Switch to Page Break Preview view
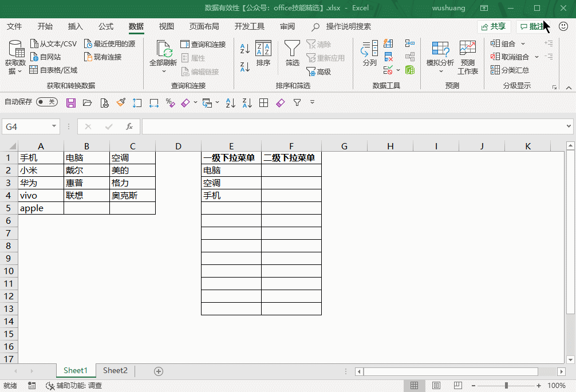 pos(457,386)
